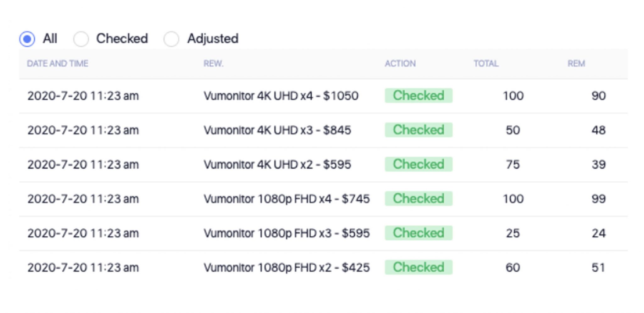Screen dimensions: 644x313
Task: Click Checked badge for 1080p FHD x2 row
Action: [419, 267]
